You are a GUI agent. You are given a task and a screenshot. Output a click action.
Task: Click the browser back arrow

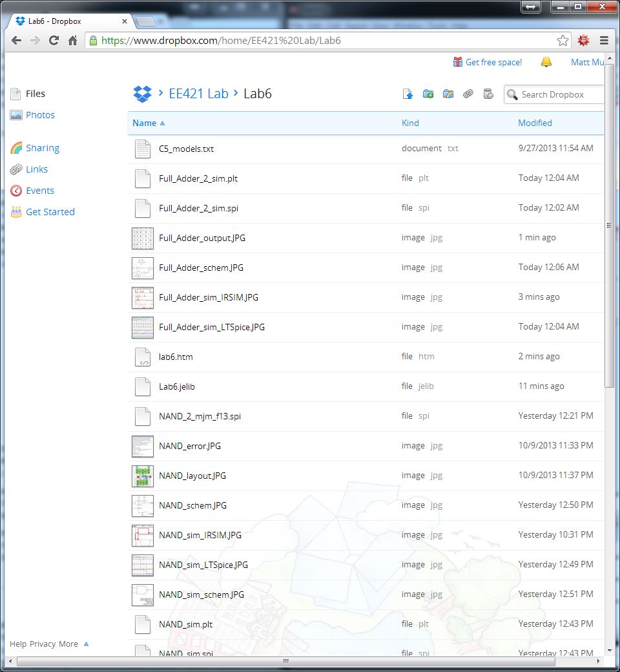pyautogui.click(x=16, y=41)
